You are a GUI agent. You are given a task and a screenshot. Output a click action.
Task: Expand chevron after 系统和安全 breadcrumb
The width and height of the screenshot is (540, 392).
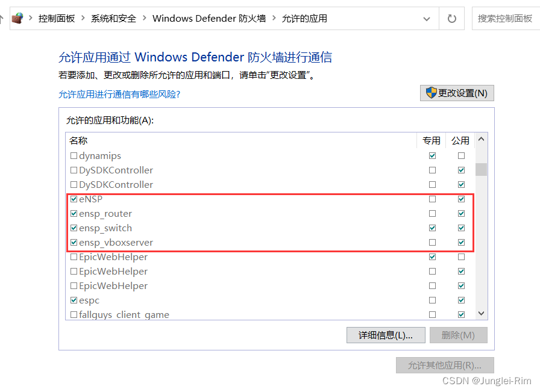[144, 18]
